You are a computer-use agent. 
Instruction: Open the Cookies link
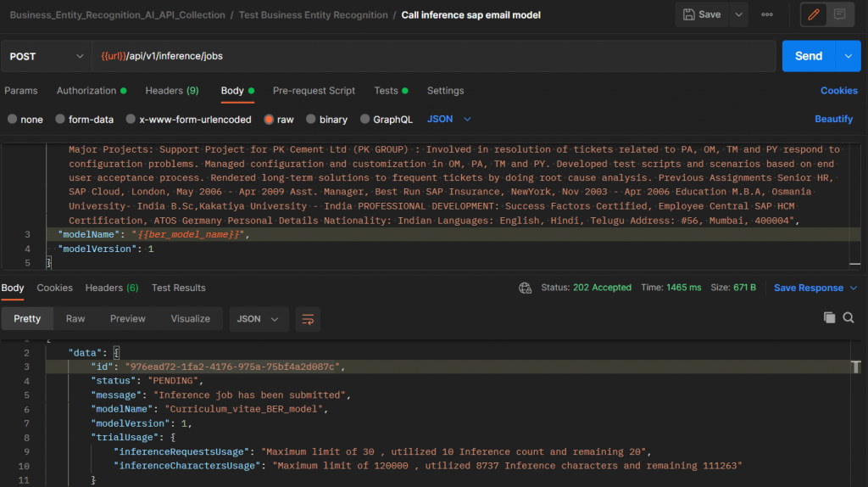(838, 90)
